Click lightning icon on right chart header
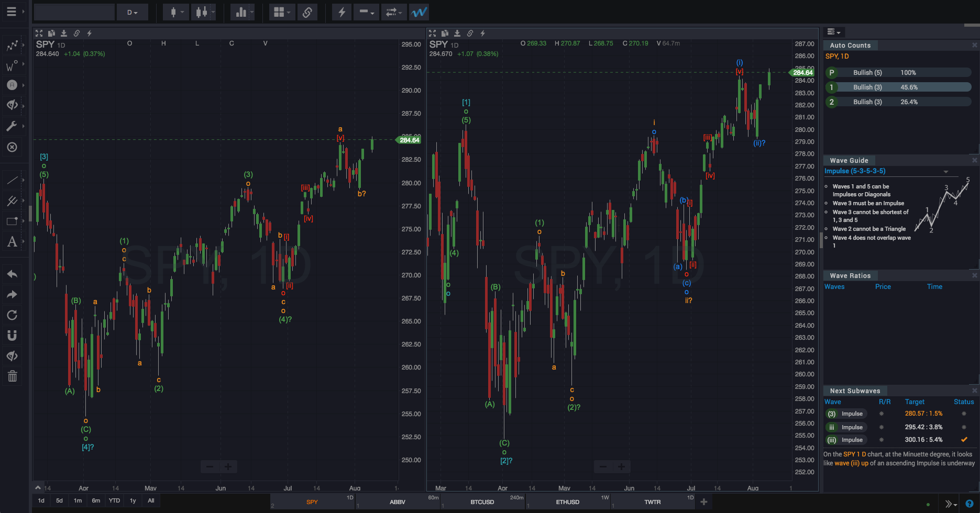Image resolution: width=980 pixels, height=513 pixels. coord(482,33)
